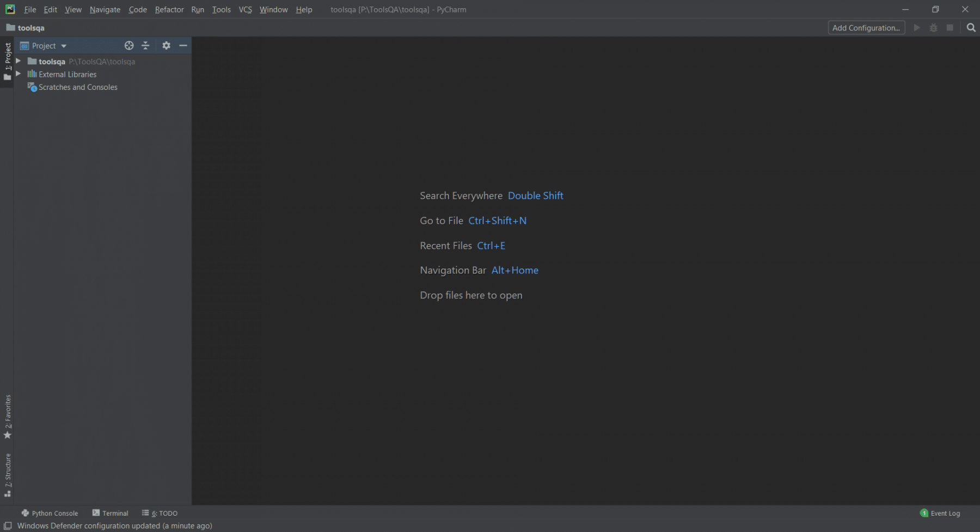
Task: Click the TODO list icon
Action: pyautogui.click(x=145, y=513)
